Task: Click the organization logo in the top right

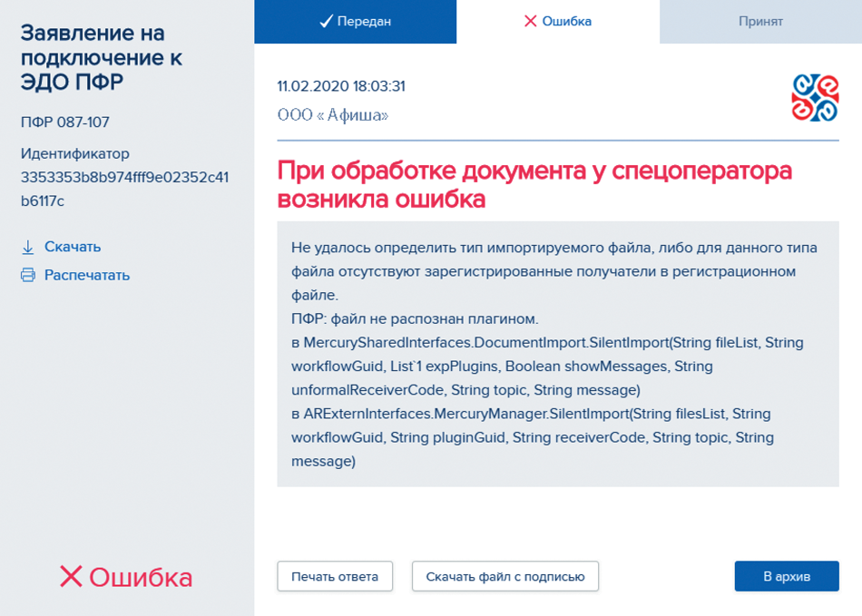Action: point(815,98)
